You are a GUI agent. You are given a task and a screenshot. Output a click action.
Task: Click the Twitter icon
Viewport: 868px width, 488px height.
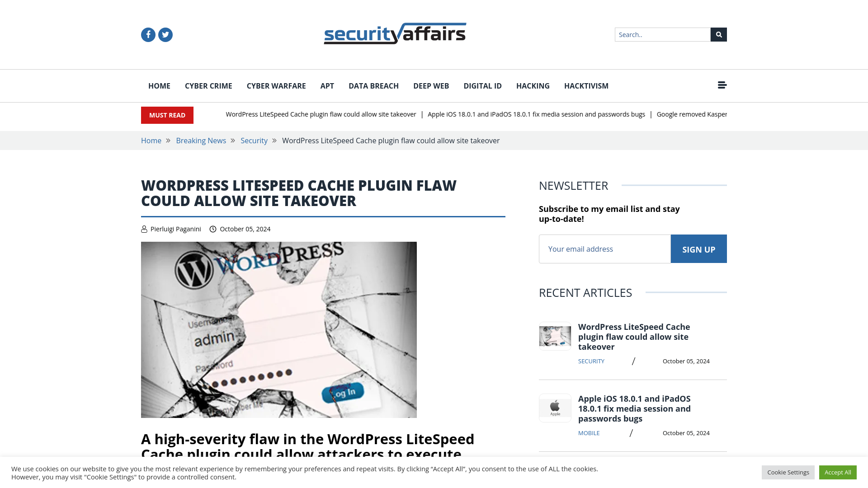pos(165,34)
